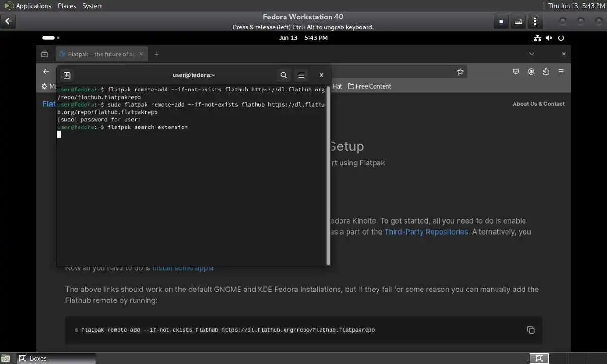Open the Boxes three-dot menu
The width and height of the screenshot is (607, 364).
pos(535,21)
